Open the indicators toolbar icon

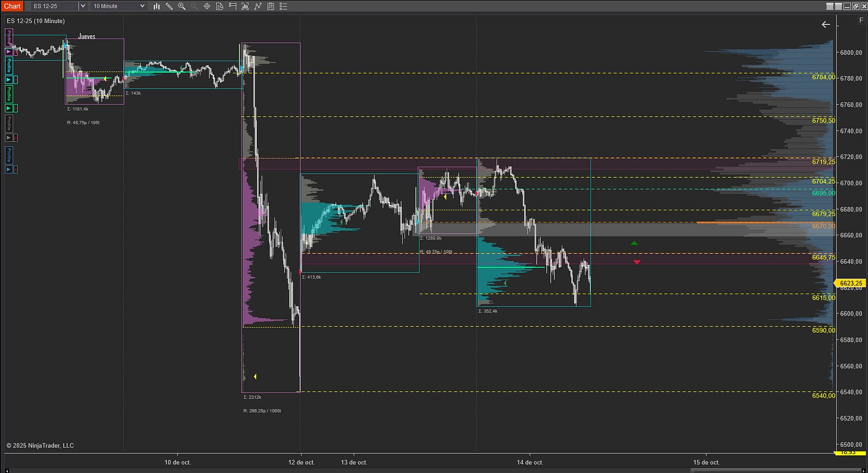[245, 6]
